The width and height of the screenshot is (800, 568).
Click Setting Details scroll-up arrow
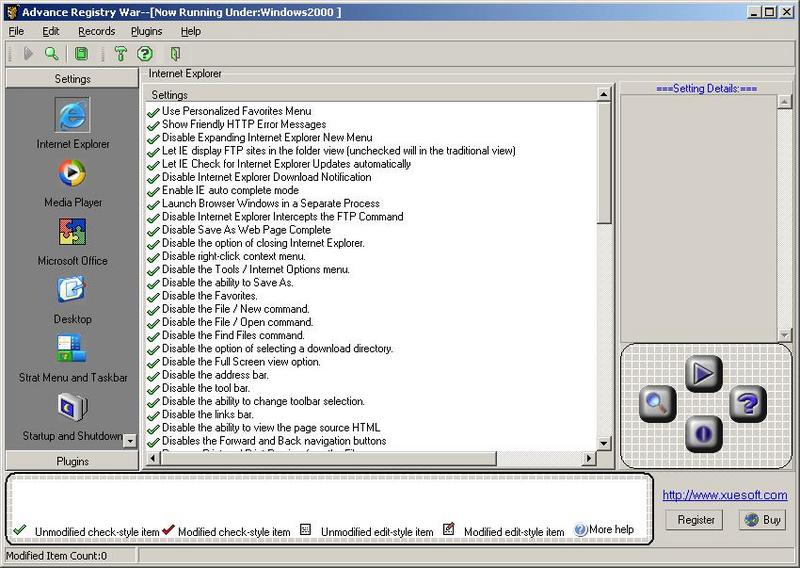pyautogui.click(x=784, y=102)
